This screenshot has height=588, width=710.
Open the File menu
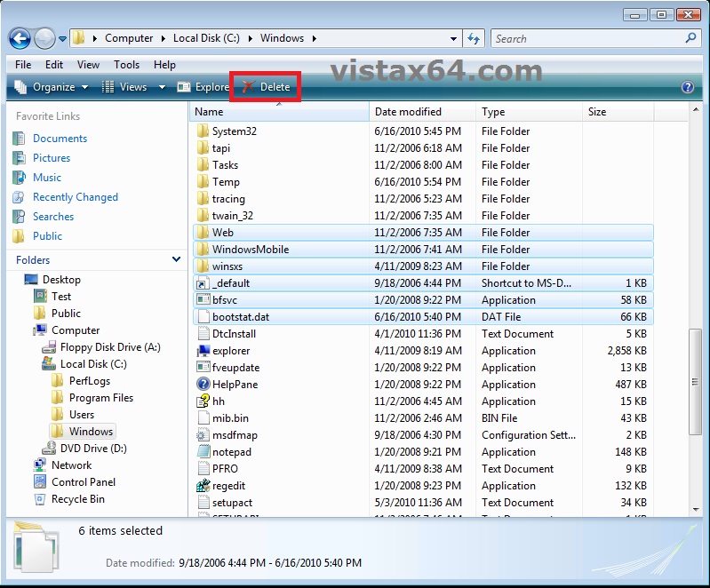[23, 65]
